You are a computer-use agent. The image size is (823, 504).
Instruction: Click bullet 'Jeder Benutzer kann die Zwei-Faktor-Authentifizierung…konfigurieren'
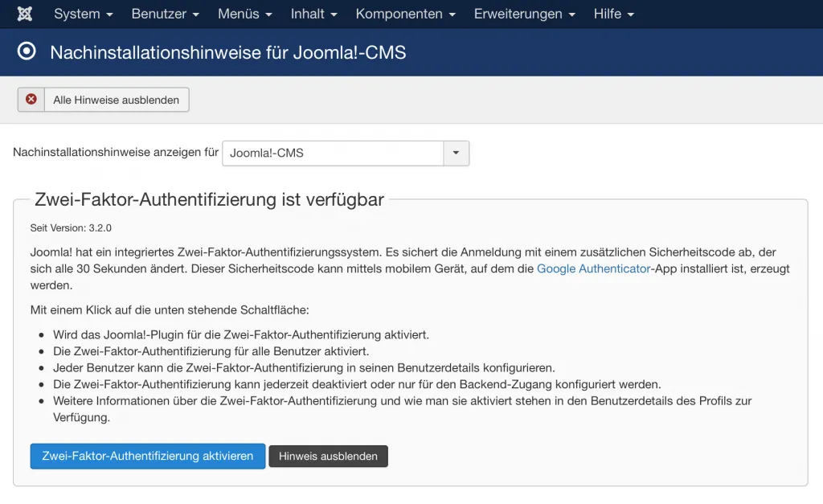(x=304, y=367)
